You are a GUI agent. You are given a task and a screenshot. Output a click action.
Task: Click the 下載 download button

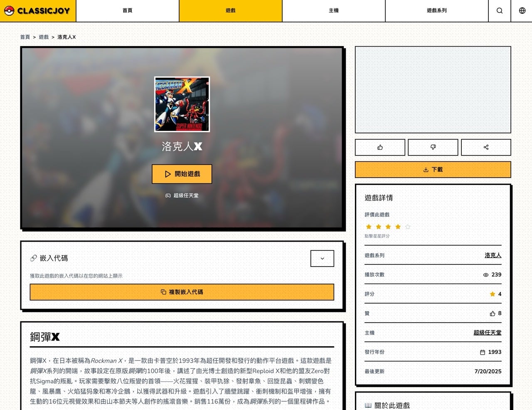pyautogui.click(x=433, y=170)
